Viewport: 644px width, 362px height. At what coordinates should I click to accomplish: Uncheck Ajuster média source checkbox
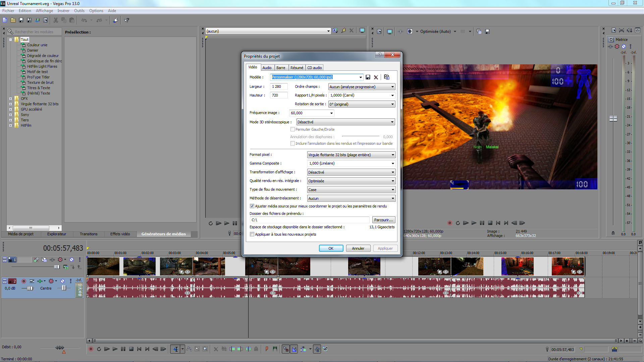click(252, 206)
